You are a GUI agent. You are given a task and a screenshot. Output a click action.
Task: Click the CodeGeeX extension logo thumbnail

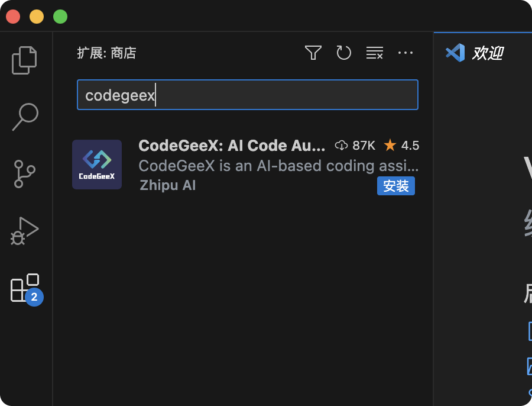97,165
